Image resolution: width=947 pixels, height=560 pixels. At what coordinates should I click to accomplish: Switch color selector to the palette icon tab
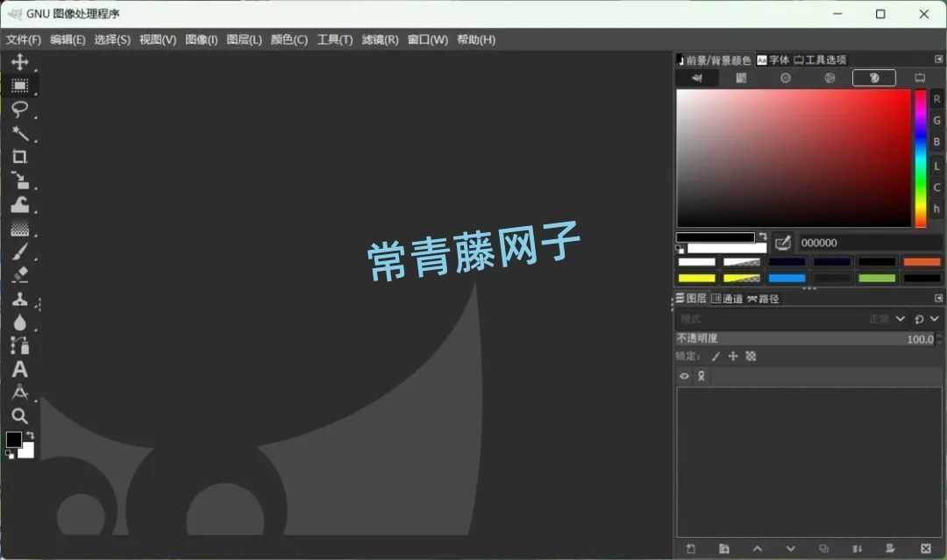click(874, 78)
